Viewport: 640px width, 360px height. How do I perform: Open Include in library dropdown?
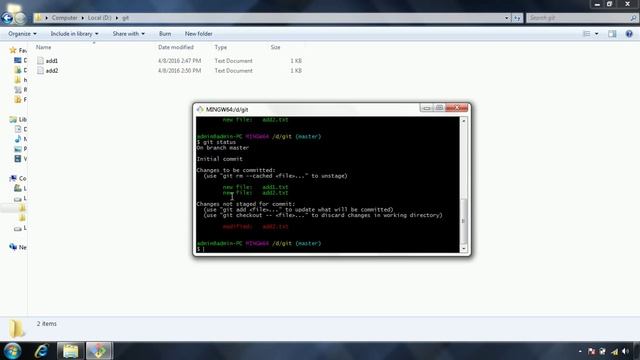(74, 34)
